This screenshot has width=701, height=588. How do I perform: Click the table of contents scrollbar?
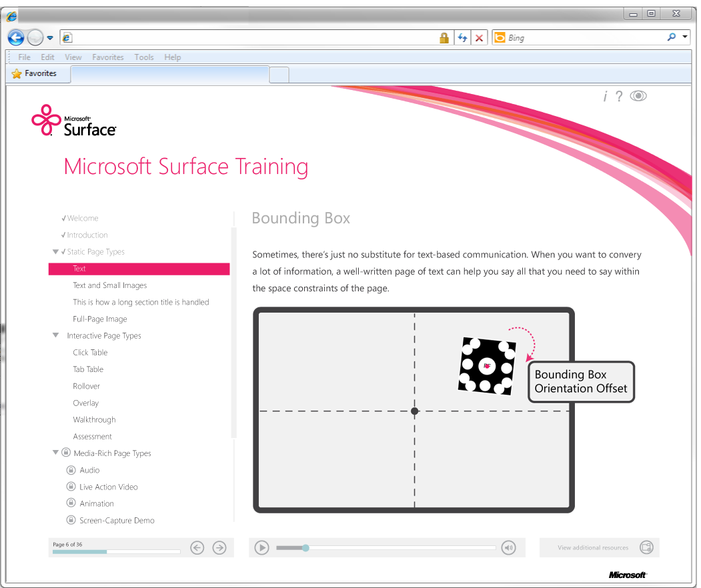tap(233, 333)
